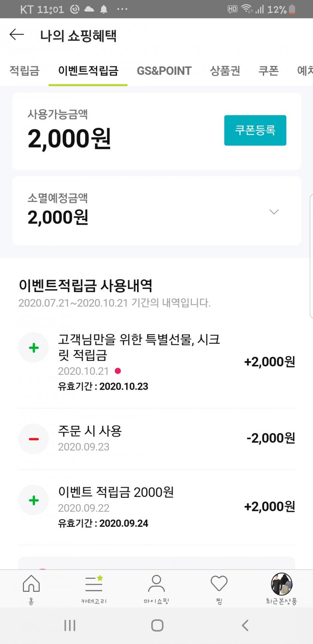Image resolution: width=313 pixels, height=644 pixels.
Task: Click the 쿠폰등록 button
Action: click(255, 130)
